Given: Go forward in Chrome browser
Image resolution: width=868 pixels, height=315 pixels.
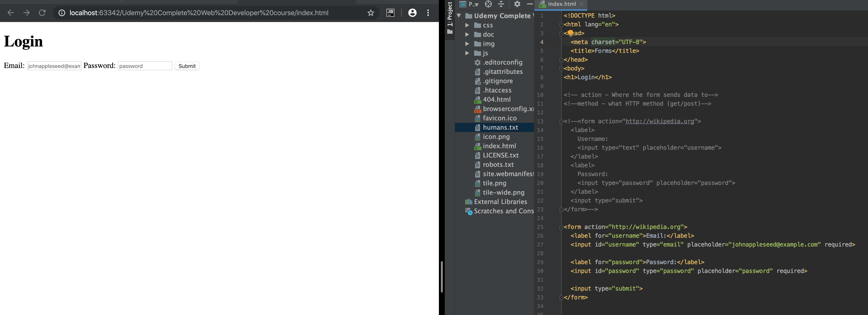Looking at the screenshot, I should click(x=26, y=13).
